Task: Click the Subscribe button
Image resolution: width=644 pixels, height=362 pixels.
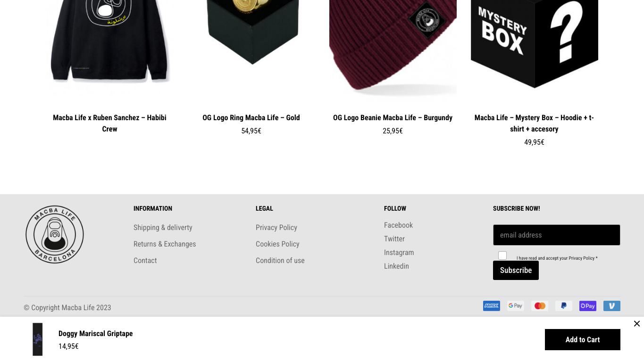Action: coord(516,270)
